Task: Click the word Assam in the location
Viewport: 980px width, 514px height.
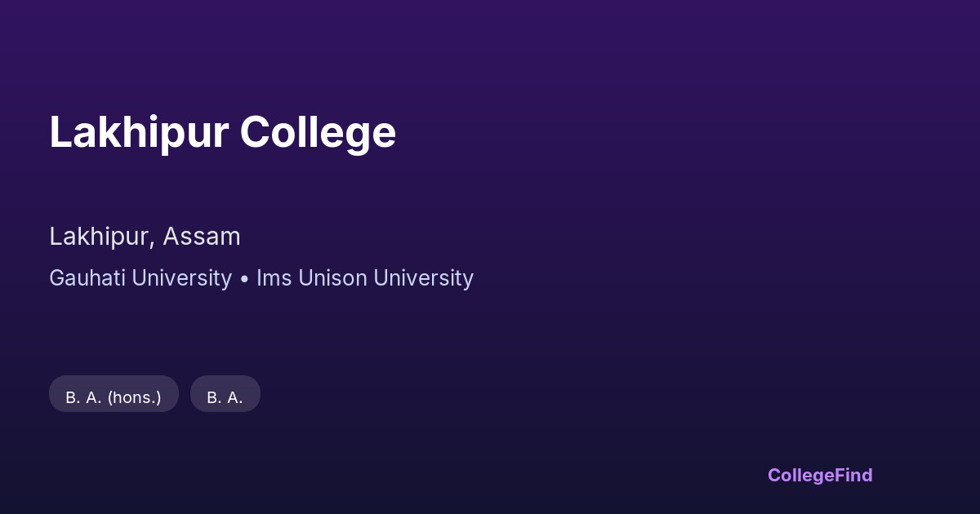Action: click(x=201, y=237)
